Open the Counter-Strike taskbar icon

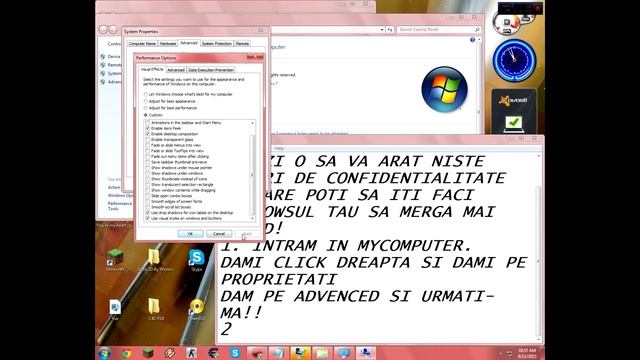tap(191, 353)
